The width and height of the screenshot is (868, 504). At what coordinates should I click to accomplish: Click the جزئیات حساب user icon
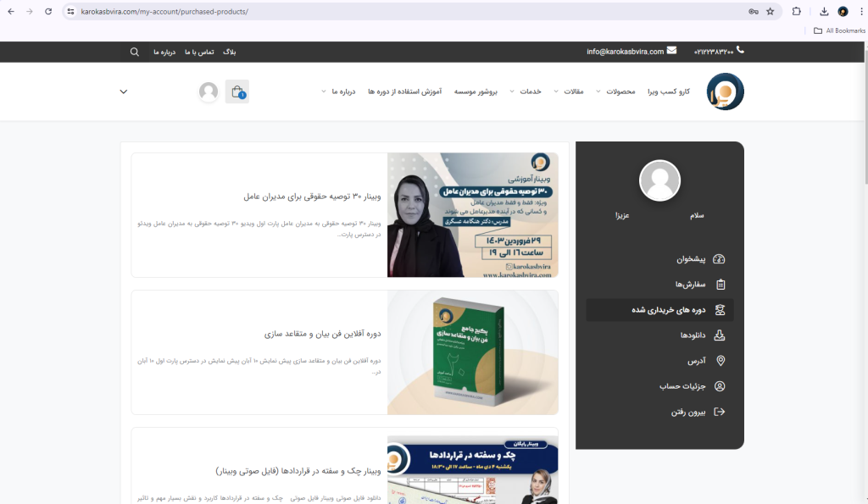(x=720, y=386)
